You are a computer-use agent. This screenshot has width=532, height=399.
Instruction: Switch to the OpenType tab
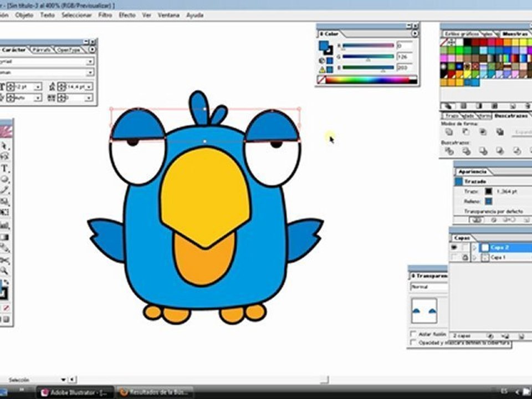click(x=68, y=50)
